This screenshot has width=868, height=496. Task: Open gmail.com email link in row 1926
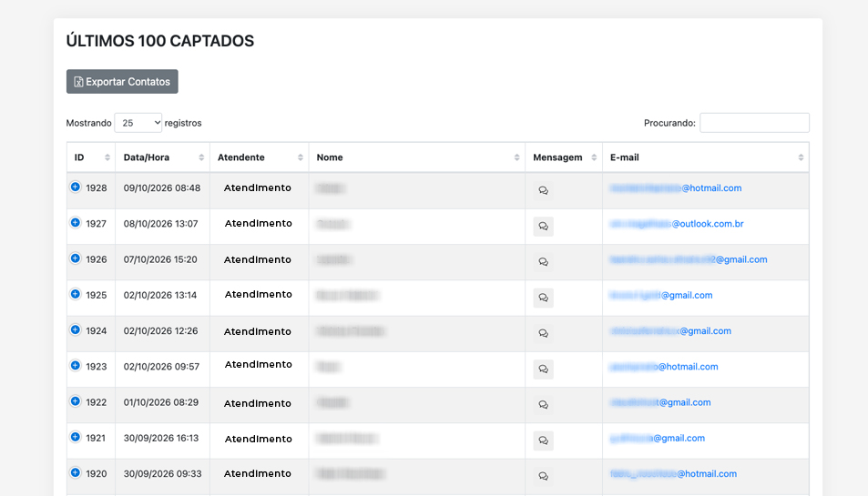(x=689, y=259)
